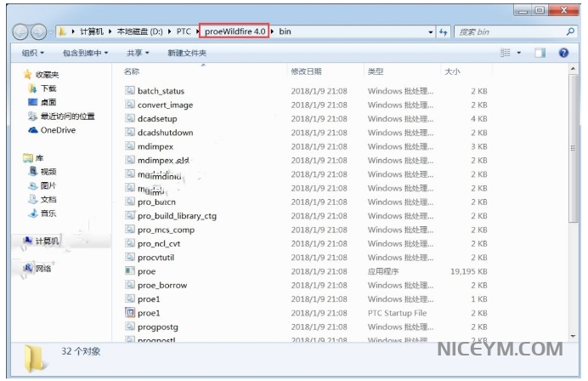Open the 包含到库中 menu
This screenshot has width=588, height=381.
pyautogui.click(x=85, y=53)
